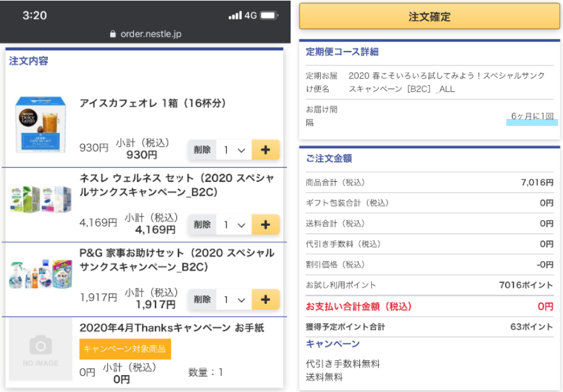Click the 4G network indicator
Image resolution: width=563 pixels, height=392 pixels.
point(250,16)
